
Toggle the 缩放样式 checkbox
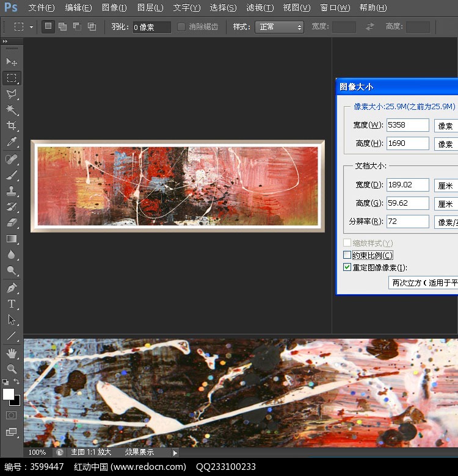click(347, 242)
